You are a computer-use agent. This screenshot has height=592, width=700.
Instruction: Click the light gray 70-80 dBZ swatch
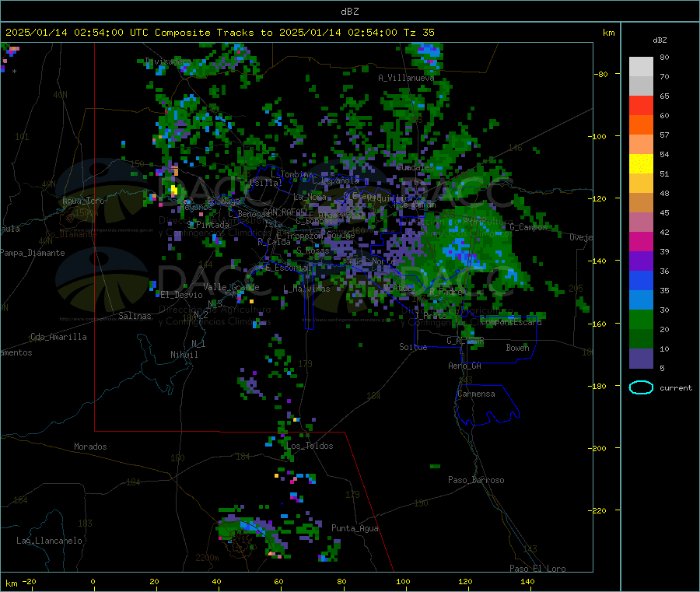pyautogui.click(x=641, y=67)
